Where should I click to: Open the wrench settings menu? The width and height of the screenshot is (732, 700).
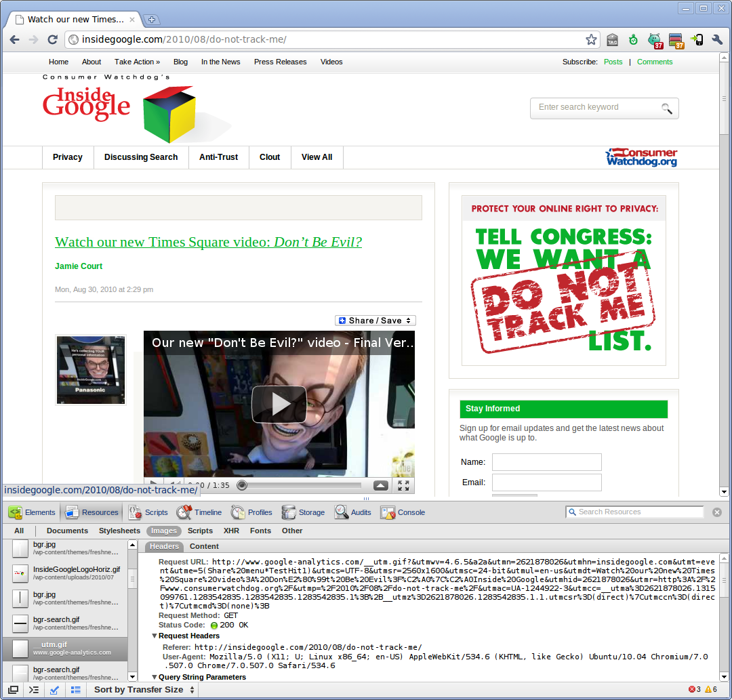[x=717, y=40]
